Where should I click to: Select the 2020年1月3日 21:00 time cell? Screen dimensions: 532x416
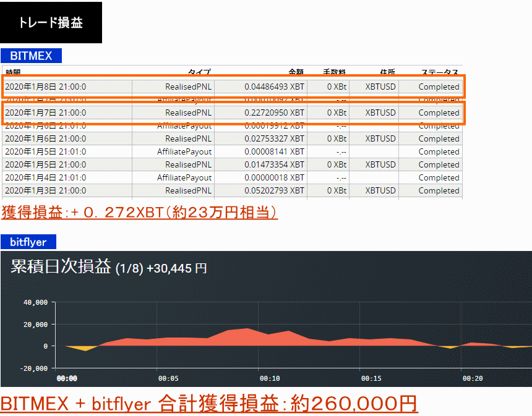coord(46,190)
